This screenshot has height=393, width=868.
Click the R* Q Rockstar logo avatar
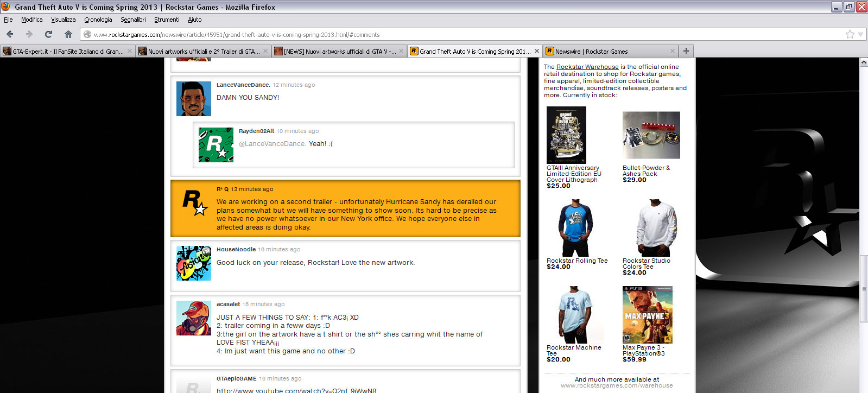click(195, 202)
